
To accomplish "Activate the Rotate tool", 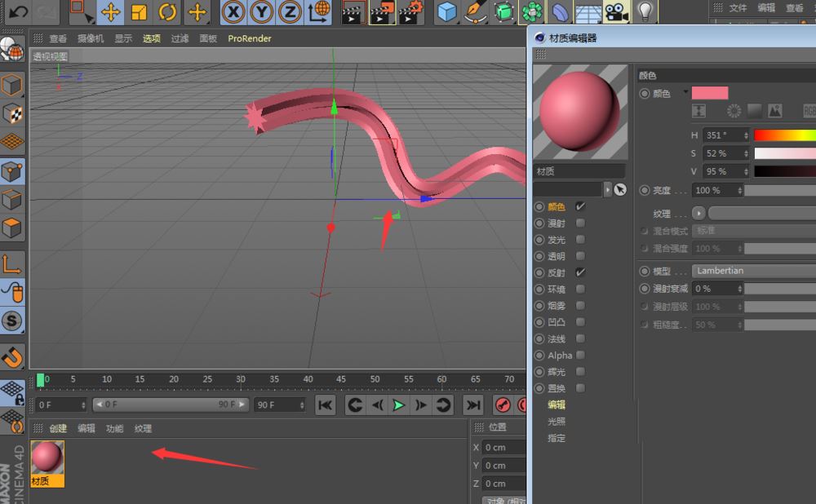I will 167,11.
